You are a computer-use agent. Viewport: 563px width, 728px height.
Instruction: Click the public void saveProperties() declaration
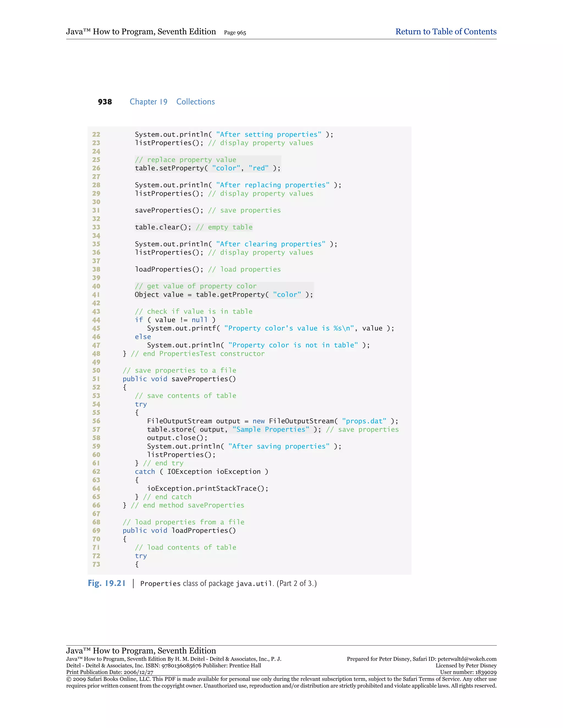click(179, 379)
